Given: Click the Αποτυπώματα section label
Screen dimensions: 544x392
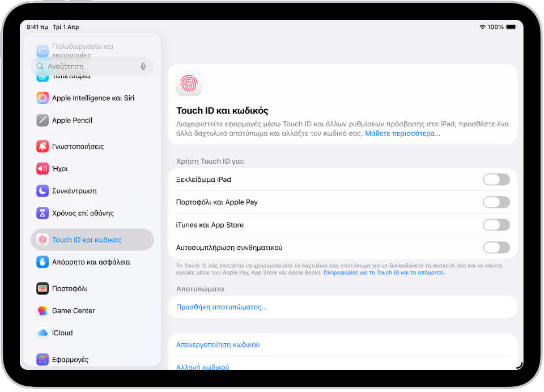Looking at the screenshot, I should (x=200, y=289).
